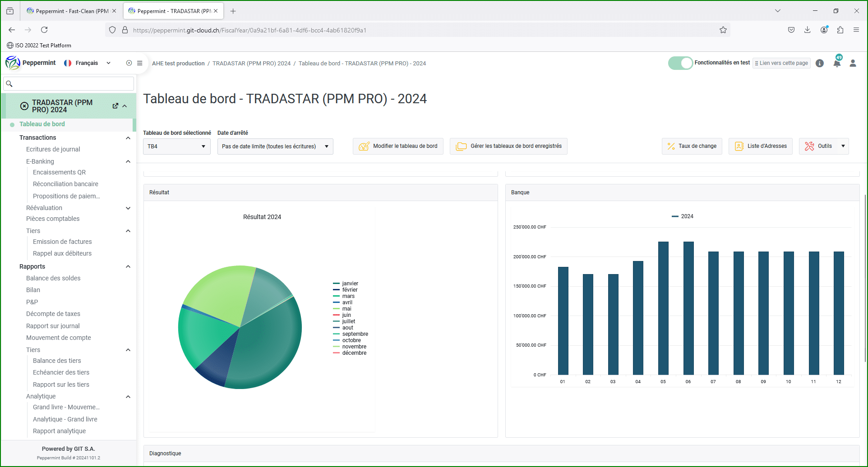Click the orange target icon beside hamburger menu

tap(129, 63)
